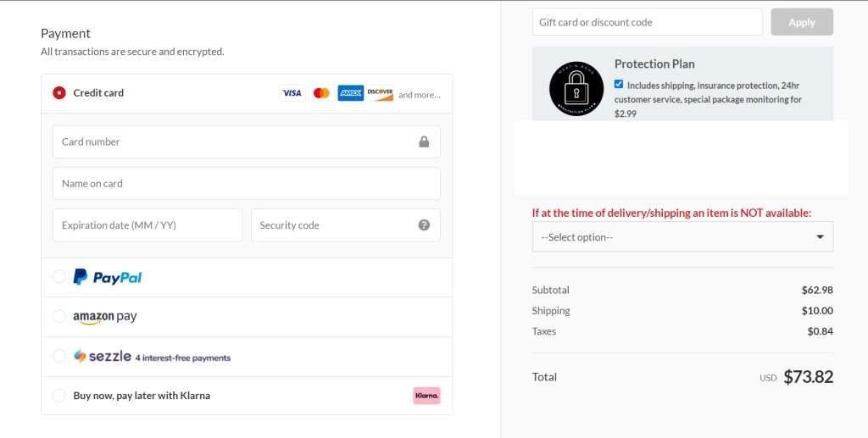868x438 pixels.
Task: Click the Klarna pink badge
Action: point(427,396)
